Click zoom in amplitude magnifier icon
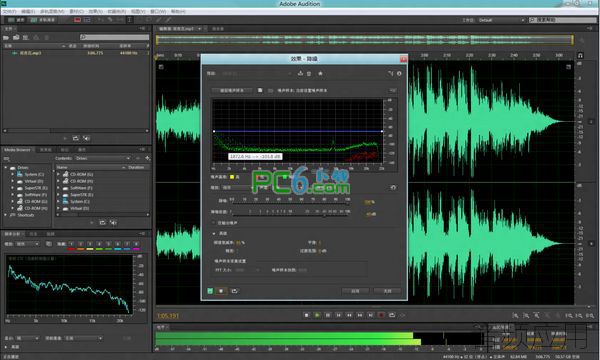This screenshot has width=600, height=360. [515, 315]
